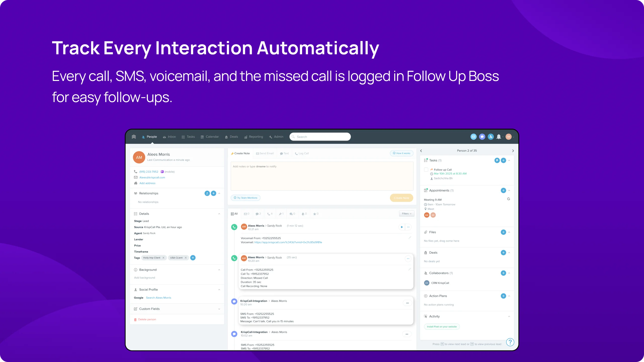Click Install Pixel on your website

coord(442,327)
